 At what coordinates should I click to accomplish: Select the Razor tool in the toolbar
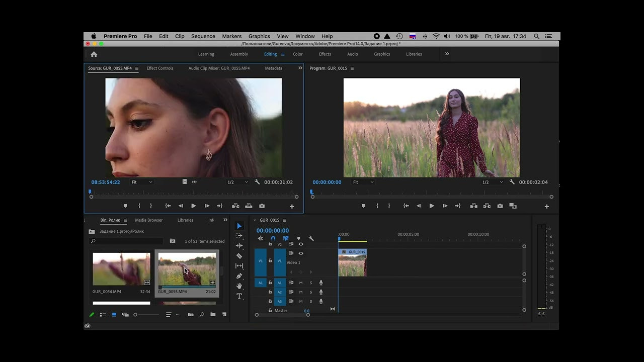[239, 256]
